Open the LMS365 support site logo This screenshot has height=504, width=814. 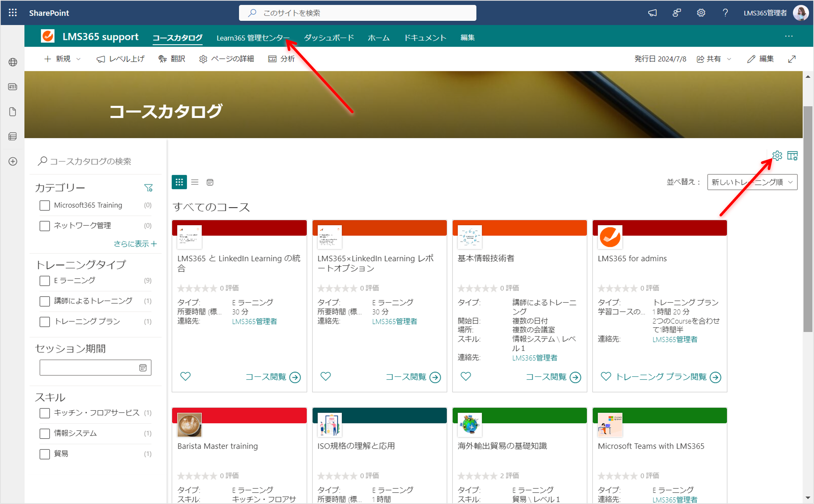click(48, 36)
